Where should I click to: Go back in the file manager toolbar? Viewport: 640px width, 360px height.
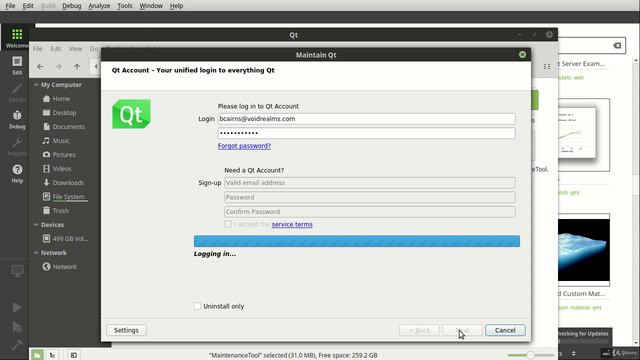click(x=40, y=67)
